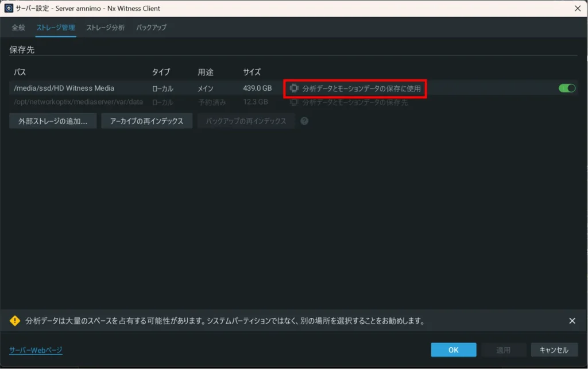Select the /media/ssd/HD Witness Media path row
Viewport: 588px width, 369px height.
pos(64,89)
